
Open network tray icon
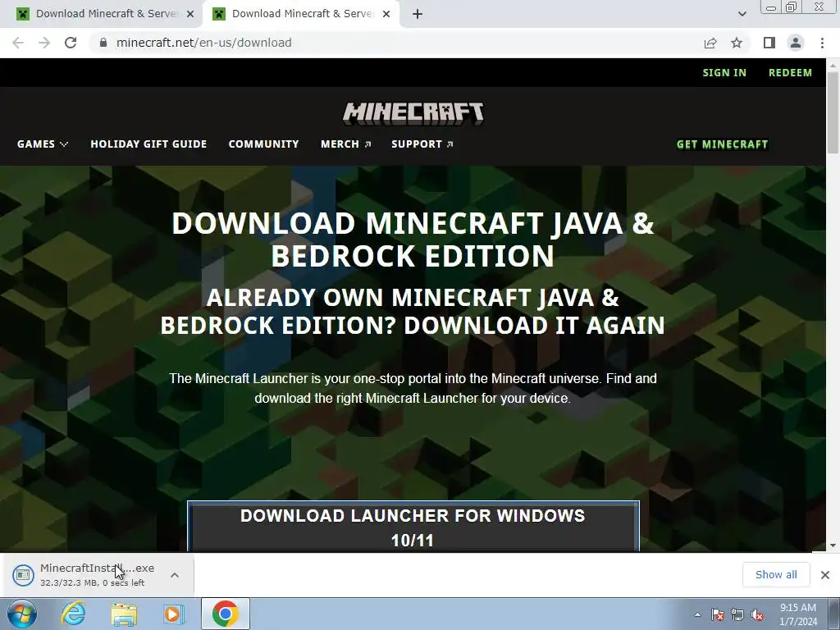pos(737,614)
